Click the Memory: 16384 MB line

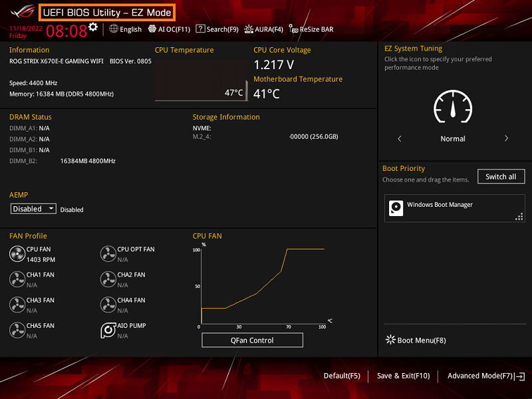[x=61, y=94]
